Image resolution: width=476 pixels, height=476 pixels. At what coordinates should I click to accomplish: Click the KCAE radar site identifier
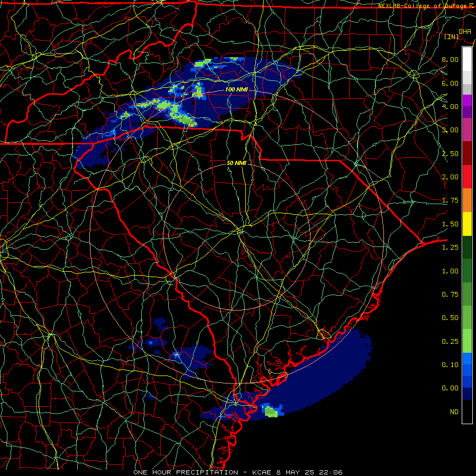click(262, 472)
